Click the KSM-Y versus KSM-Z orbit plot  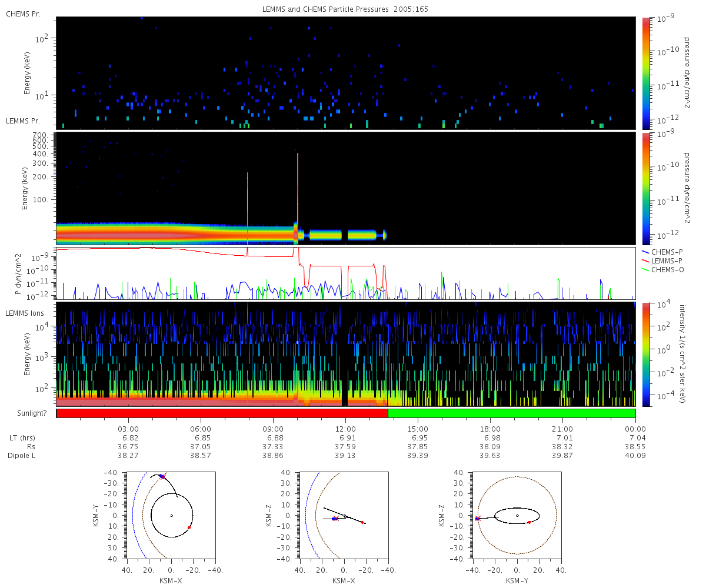[517, 515]
